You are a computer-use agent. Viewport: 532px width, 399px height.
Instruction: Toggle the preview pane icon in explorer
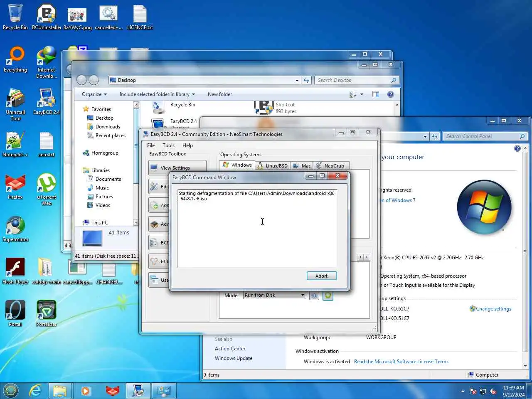tap(376, 94)
